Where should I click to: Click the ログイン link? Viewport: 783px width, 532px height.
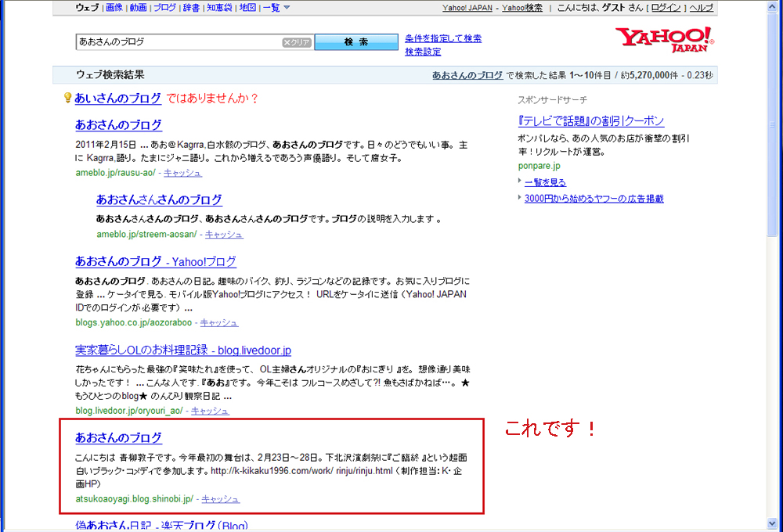tap(666, 8)
